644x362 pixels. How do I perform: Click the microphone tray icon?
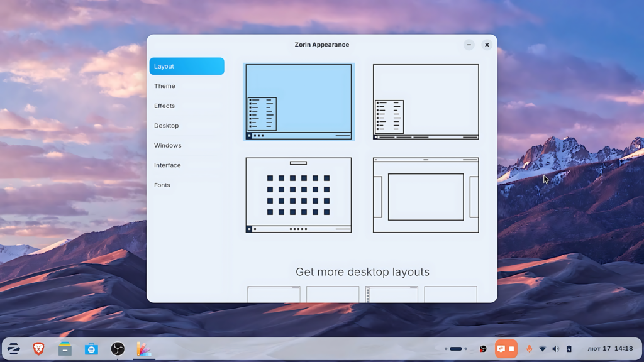529,349
